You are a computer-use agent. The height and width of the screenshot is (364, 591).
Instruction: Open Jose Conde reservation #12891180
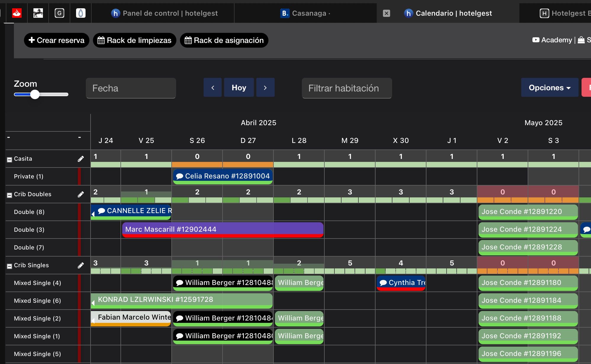click(x=528, y=283)
